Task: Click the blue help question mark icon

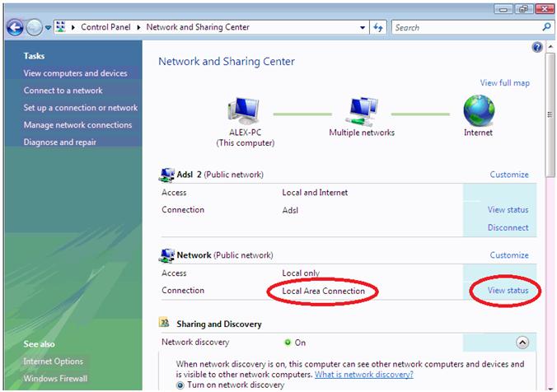Action: click(x=538, y=49)
